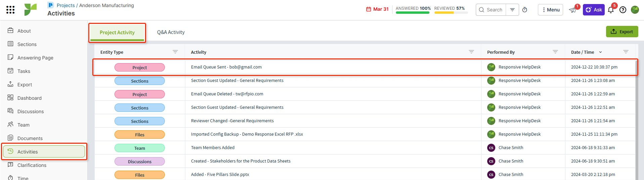Select 'Imported Config Backup' activity text

(247, 134)
